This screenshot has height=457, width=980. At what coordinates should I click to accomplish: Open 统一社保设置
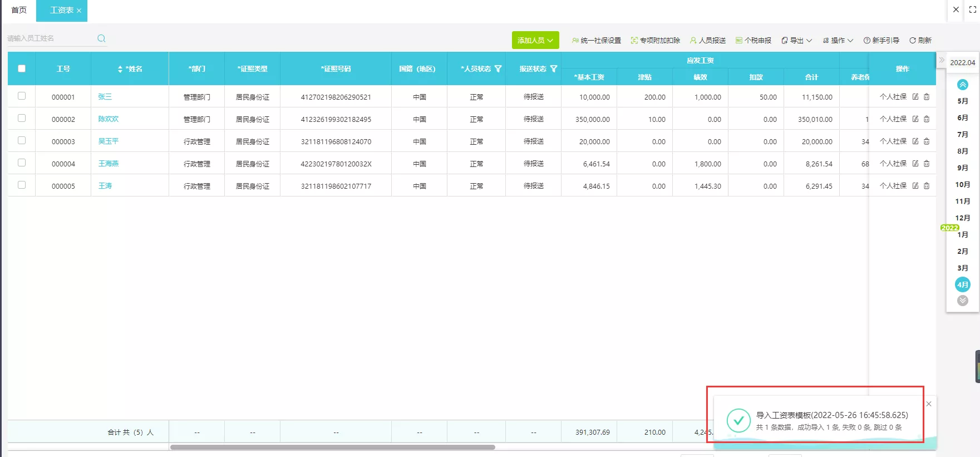(x=597, y=41)
